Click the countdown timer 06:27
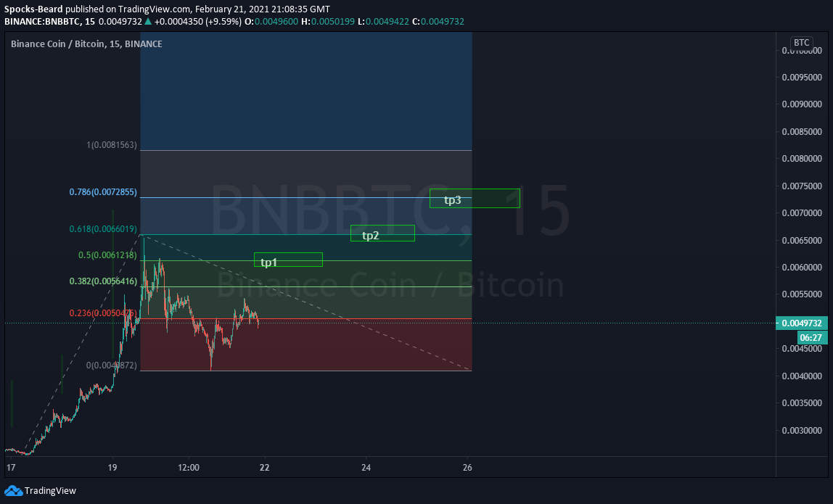This screenshot has height=504, width=833. 811,337
